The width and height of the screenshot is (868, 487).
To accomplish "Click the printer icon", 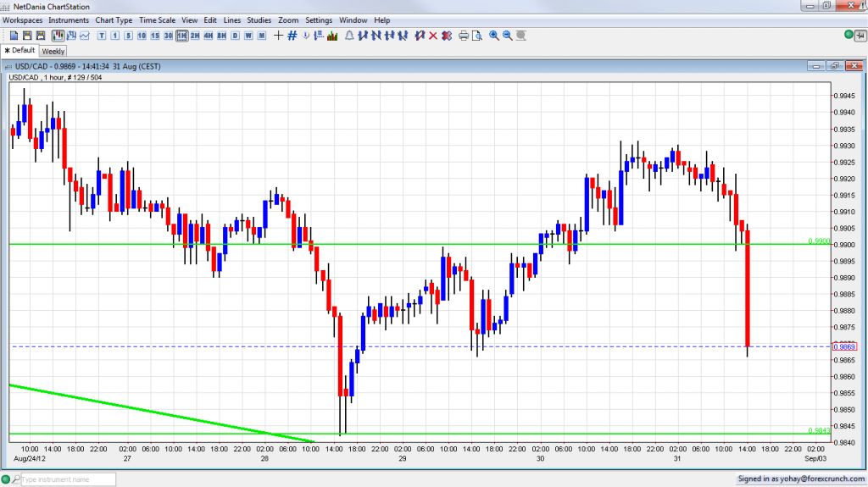I will (464, 36).
